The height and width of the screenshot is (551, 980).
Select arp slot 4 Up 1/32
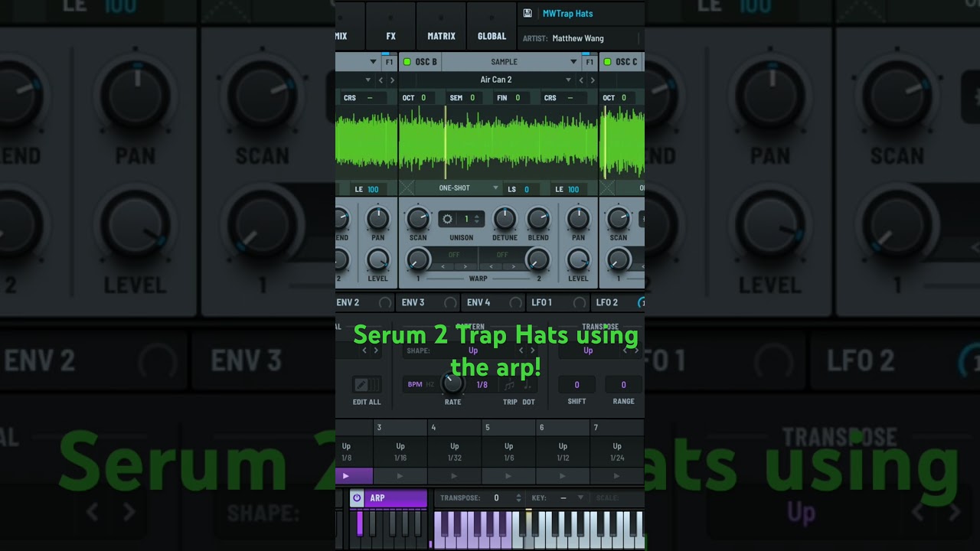point(455,452)
